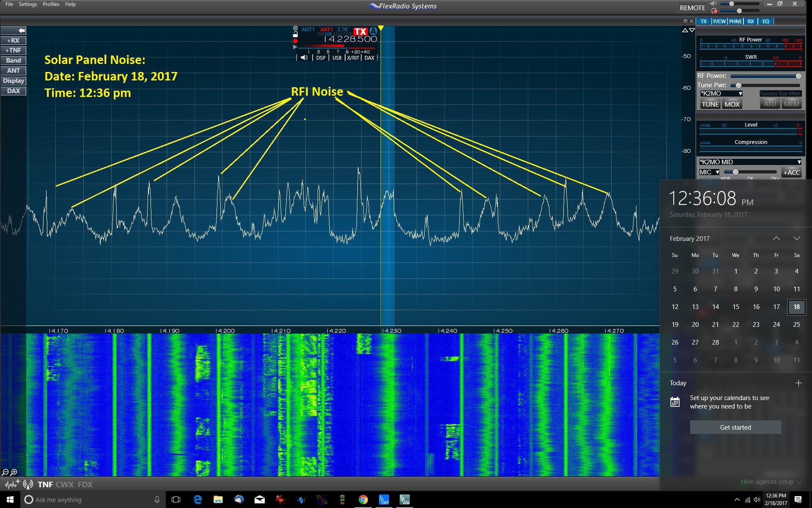This screenshot has height=508, width=812.
Task: Mute the slice audio speaker icon
Action: coord(304,58)
